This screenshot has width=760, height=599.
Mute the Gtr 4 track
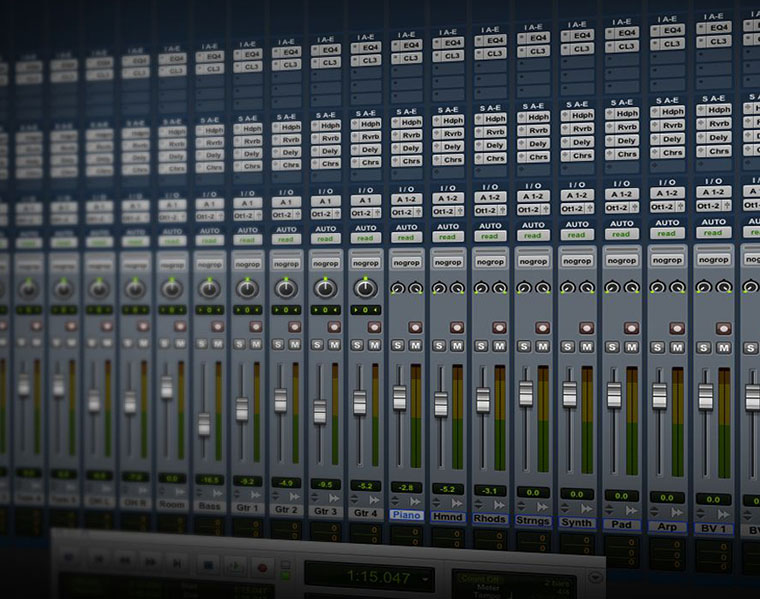374,344
